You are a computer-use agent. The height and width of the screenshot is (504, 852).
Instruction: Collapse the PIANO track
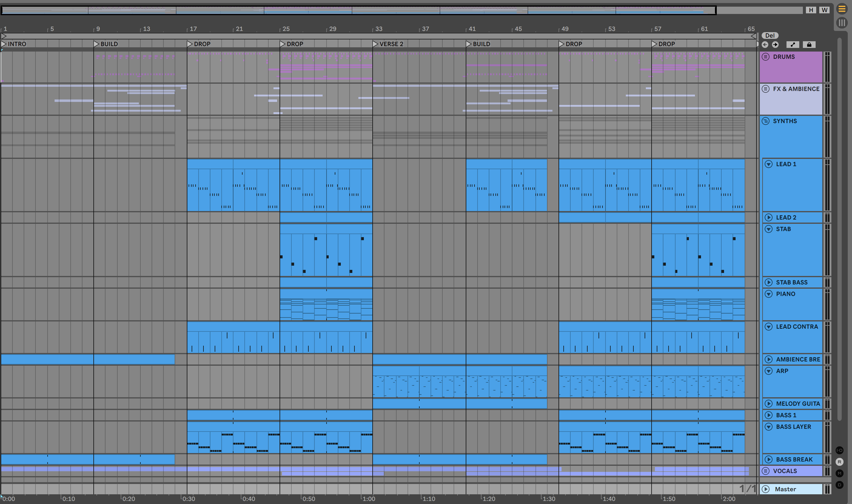(x=768, y=294)
